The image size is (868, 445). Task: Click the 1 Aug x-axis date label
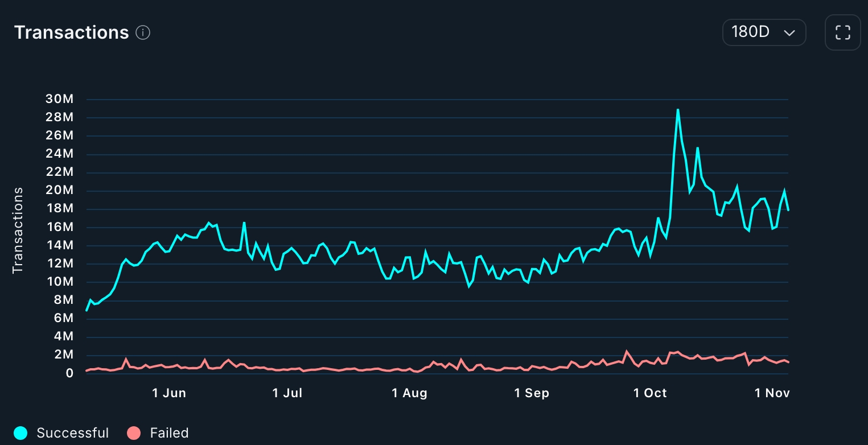(409, 393)
